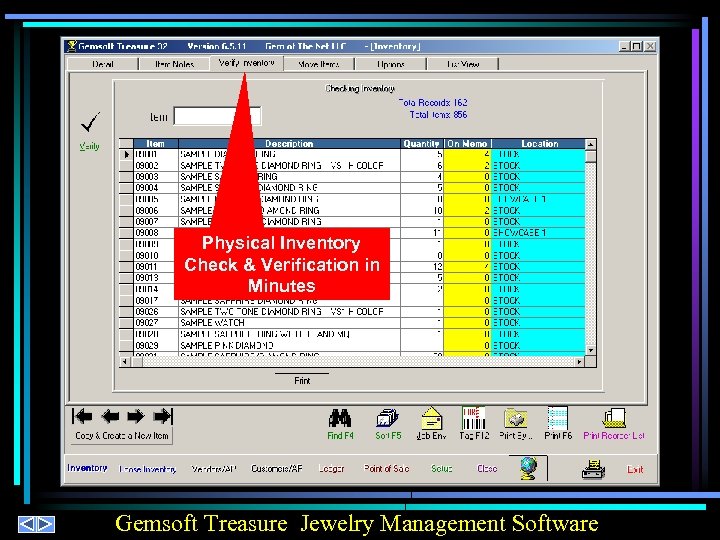Select the Verify Inventory tab
Viewport: 720px width, 540px height.
coord(247,63)
